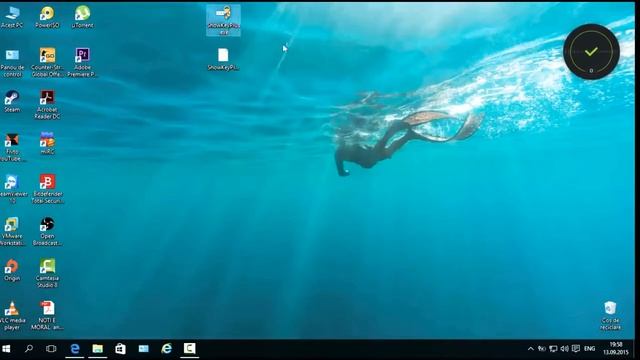This screenshot has width=640, height=360.
Task: Open the volume control tray icon
Action: click(564, 349)
